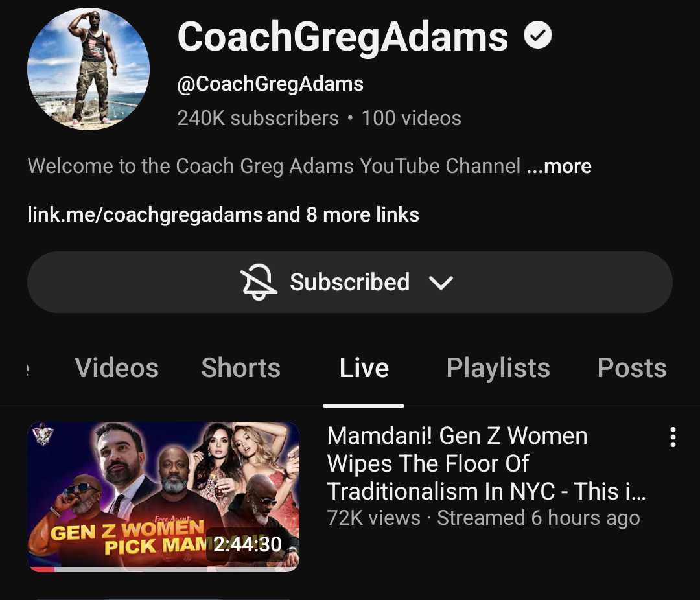
Task: Open the Gen Z Women video thumbnail
Action: pos(163,496)
